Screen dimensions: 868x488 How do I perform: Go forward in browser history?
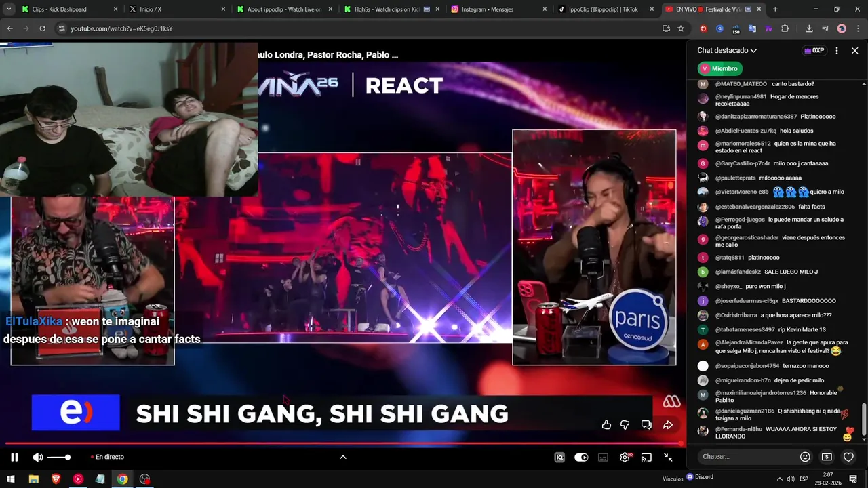click(26, 28)
